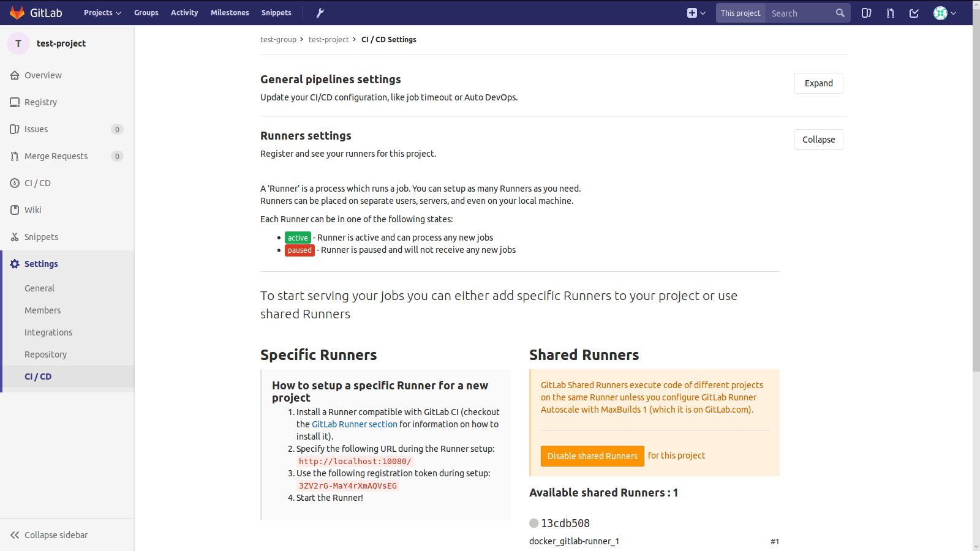
Task: Open the new item plus dropdown
Action: point(696,12)
